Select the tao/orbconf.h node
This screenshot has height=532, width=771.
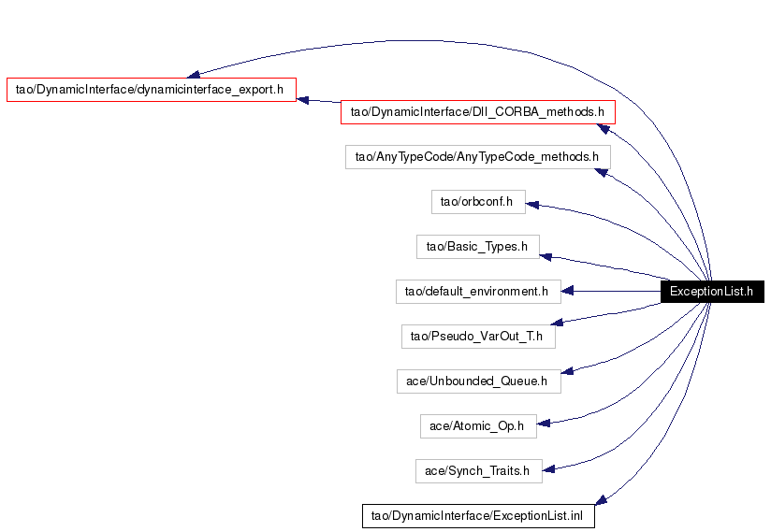click(478, 202)
